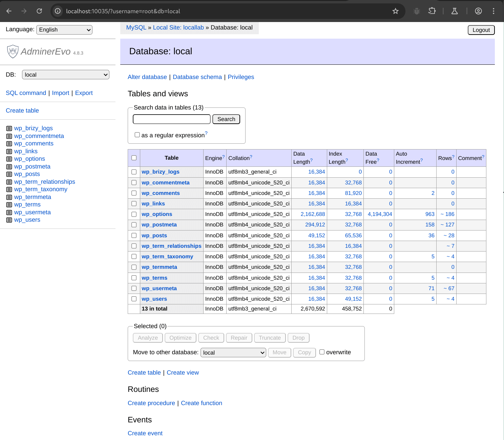The height and width of the screenshot is (440, 504).
Task: Go to the Export menu link
Action: tap(84, 93)
